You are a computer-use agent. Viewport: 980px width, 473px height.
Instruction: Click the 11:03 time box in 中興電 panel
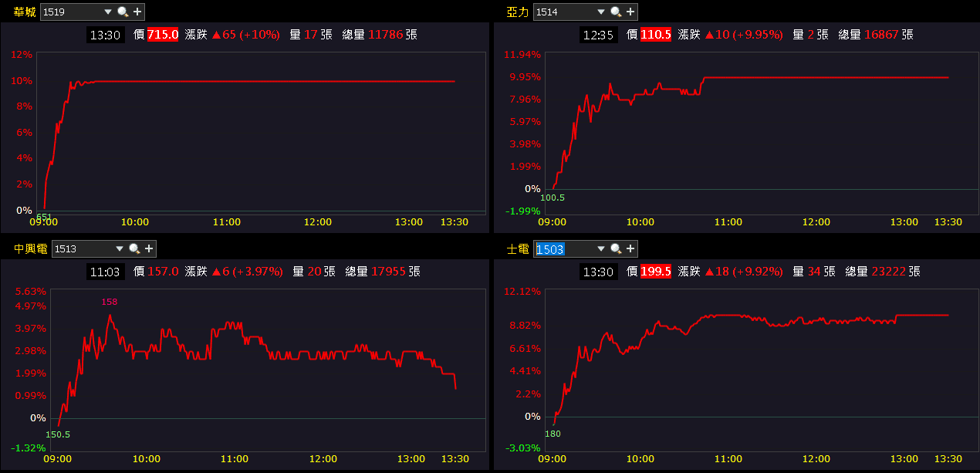(x=106, y=272)
